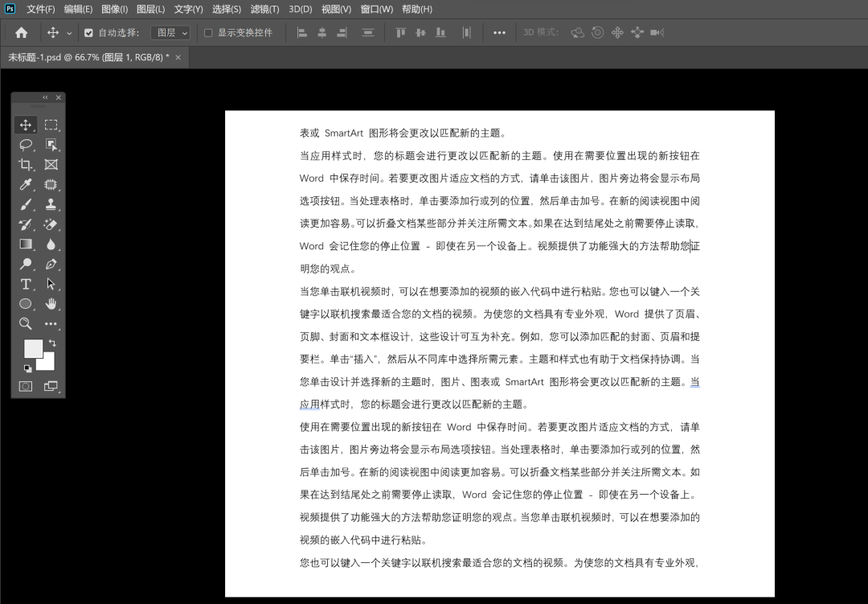Open the options bar overflow ellipsis menu
Viewport: 868px width, 604px height.
[x=499, y=32]
